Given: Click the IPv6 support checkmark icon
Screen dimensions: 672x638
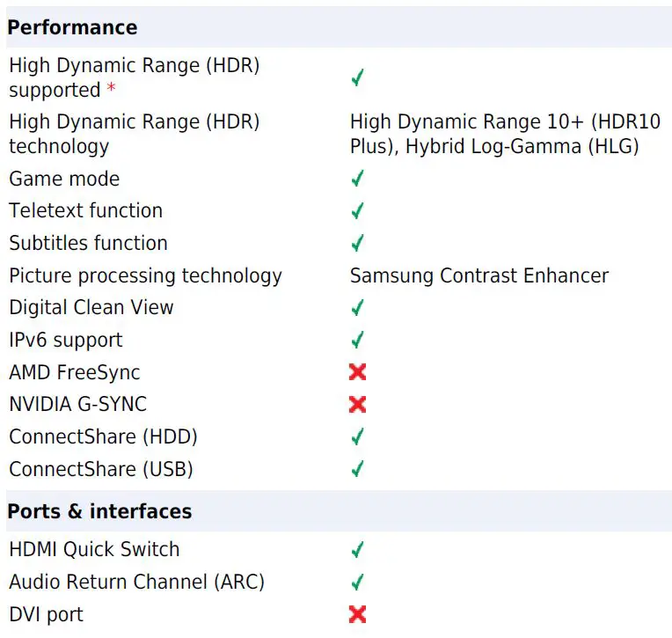Looking at the screenshot, I should (x=357, y=340).
